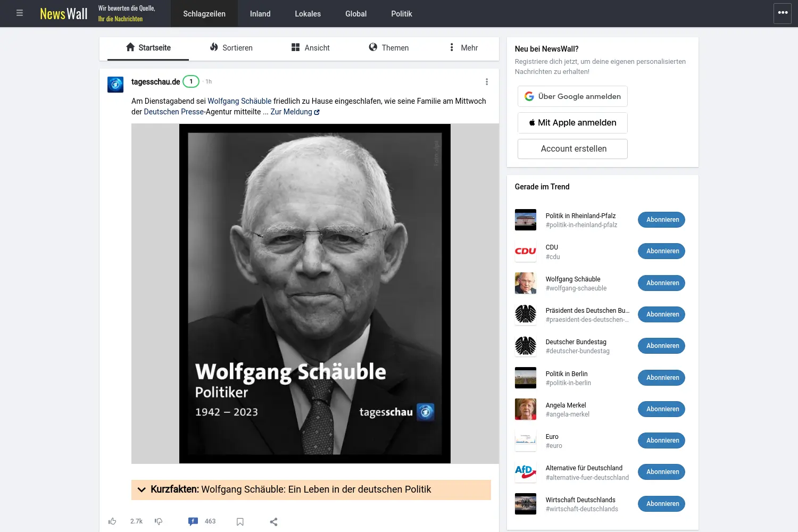The height and width of the screenshot is (532, 798).
Task: Switch to the Inland section
Action: (260, 14)
